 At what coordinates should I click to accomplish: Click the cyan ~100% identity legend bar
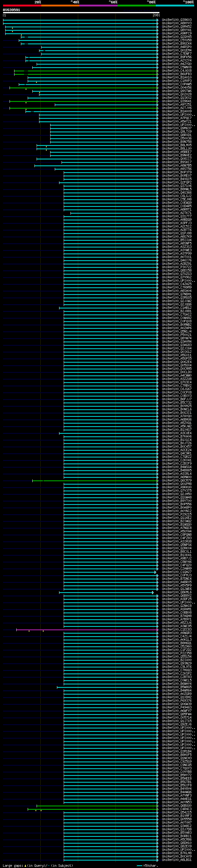click(175, 6)
